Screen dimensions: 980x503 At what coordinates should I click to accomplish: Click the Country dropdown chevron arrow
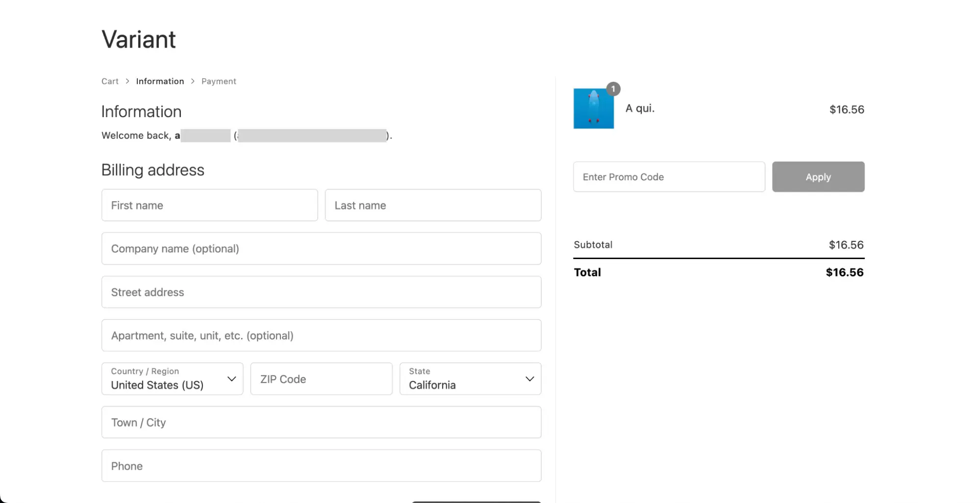coord(232,379)
